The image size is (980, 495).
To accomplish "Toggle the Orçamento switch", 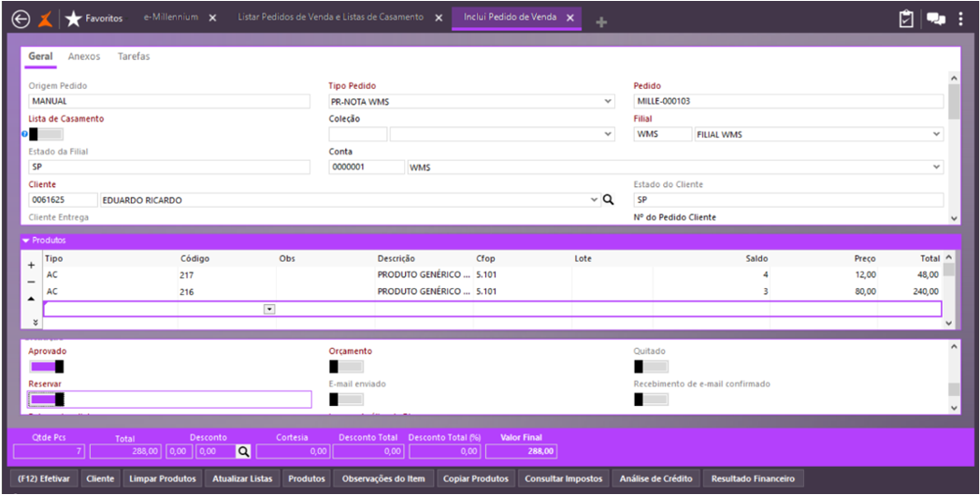I will (x=346, y=367).
